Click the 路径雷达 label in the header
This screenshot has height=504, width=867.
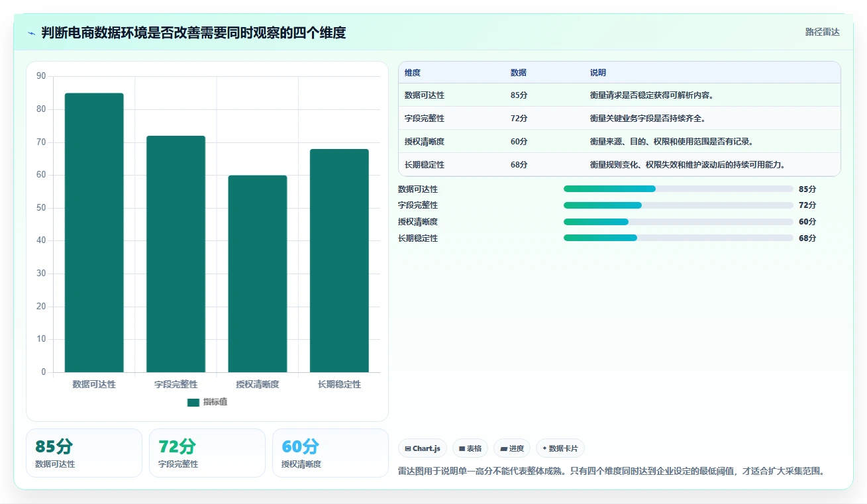point(822,32)
